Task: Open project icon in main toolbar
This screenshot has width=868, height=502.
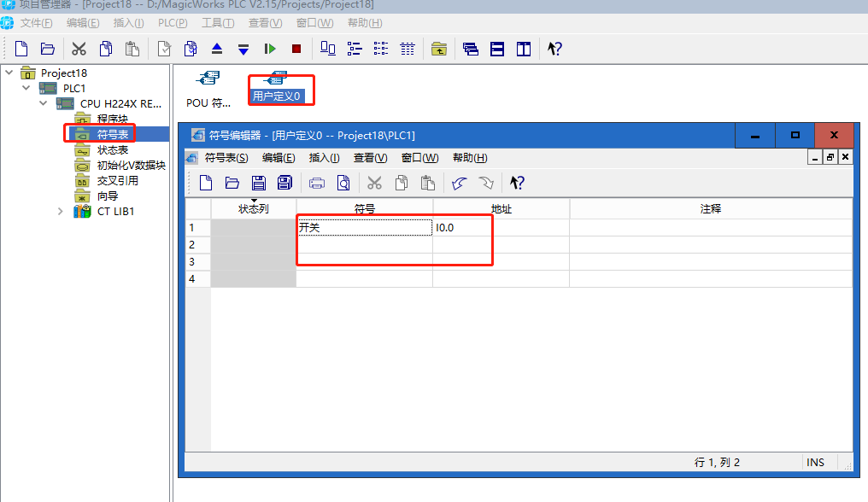Action: (x=48, y=49)
